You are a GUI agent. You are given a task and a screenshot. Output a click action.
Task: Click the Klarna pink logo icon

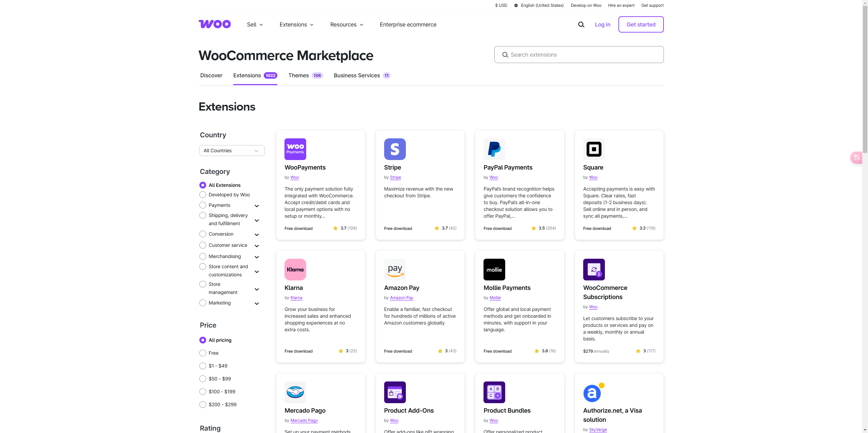tap(295, 270)
